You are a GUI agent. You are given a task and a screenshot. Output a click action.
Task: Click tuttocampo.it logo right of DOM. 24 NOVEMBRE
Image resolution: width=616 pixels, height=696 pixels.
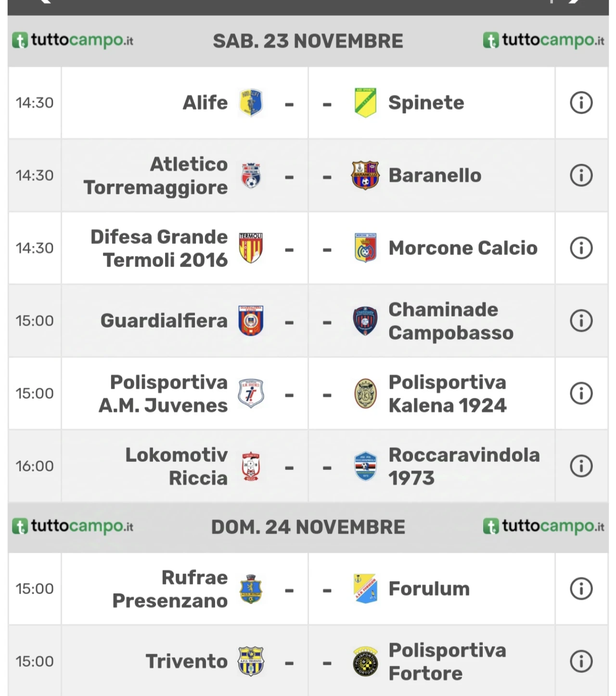[544, 526]
